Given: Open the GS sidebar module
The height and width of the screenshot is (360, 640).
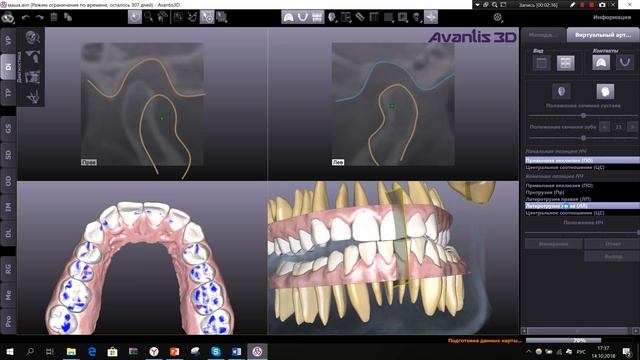Looking at the screenshot, I should 8,129.
